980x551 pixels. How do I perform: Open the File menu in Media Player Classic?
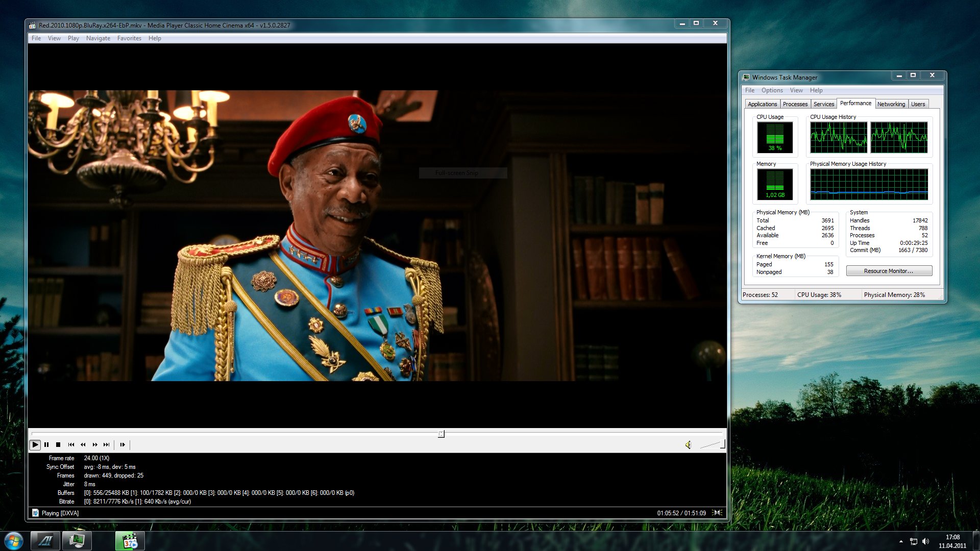pos(36,38)
